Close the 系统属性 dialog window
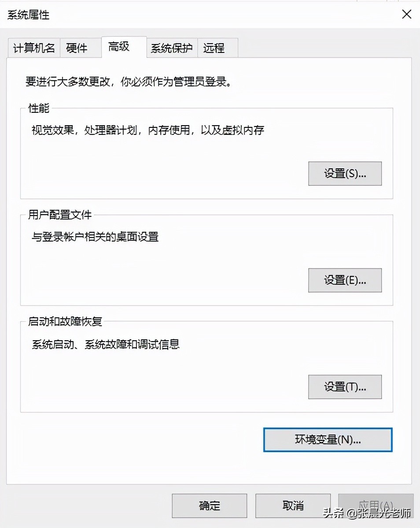 (x=406, y=14)
